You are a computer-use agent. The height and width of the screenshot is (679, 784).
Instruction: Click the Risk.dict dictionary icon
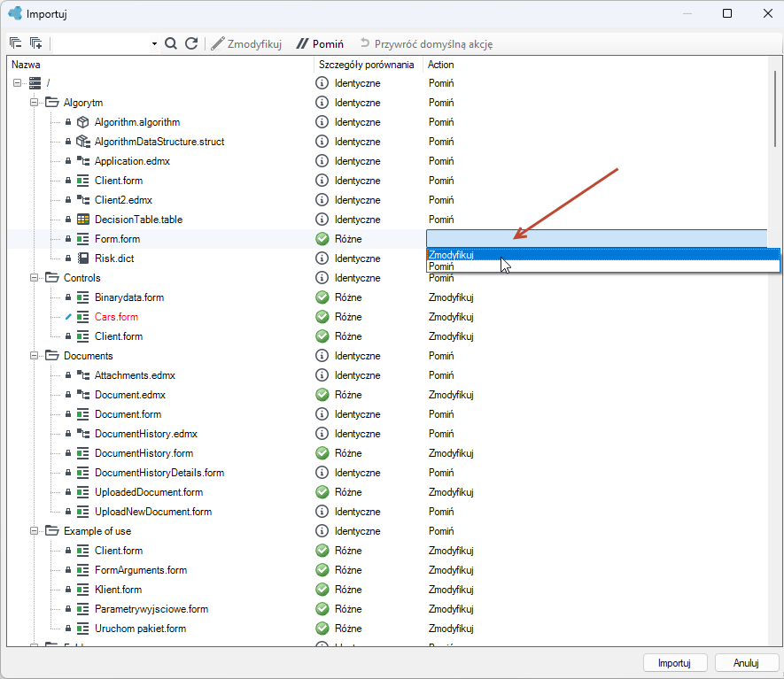[83, 258]
